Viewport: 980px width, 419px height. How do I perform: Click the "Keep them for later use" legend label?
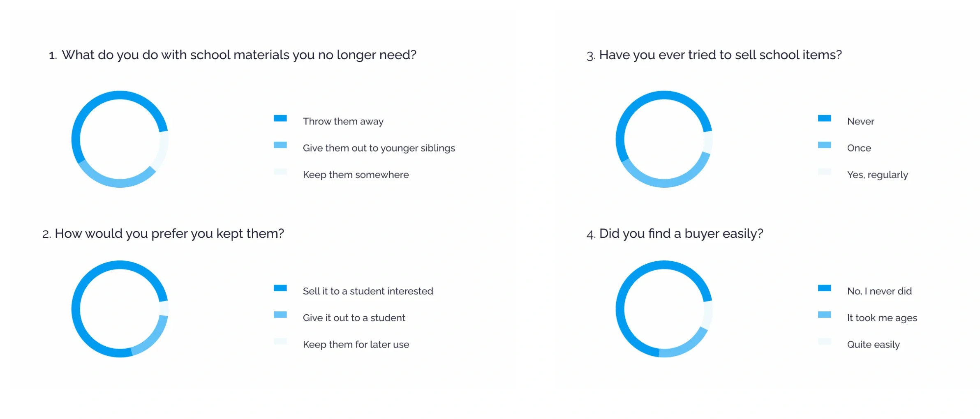pos(356,345)
